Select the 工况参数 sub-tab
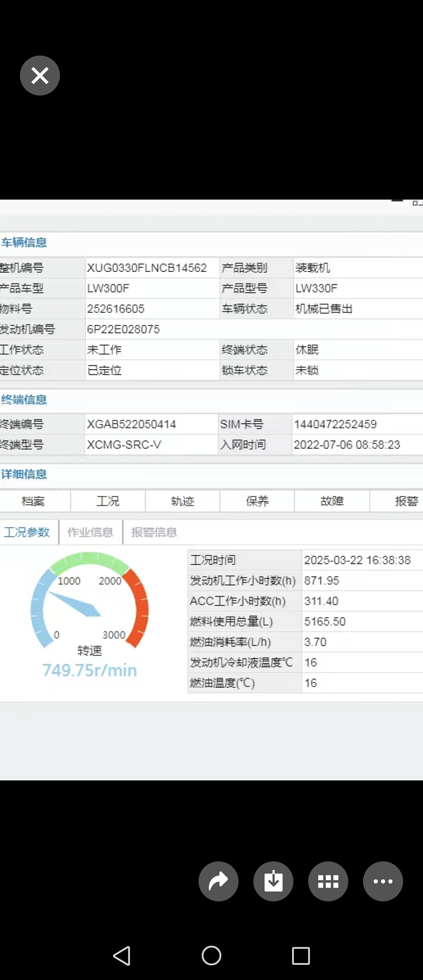 [27, 532]
